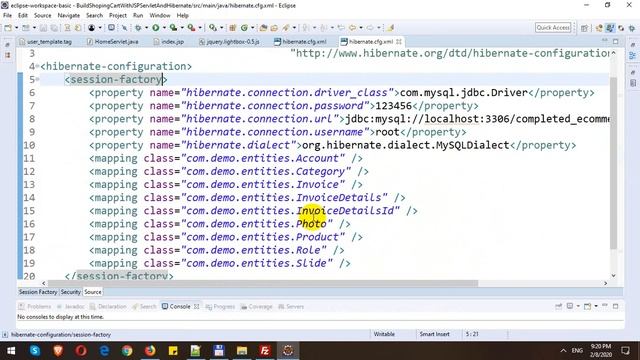Open the Source menu
Image resolution: width=640 pixels, height=360 pixels.
42,15
